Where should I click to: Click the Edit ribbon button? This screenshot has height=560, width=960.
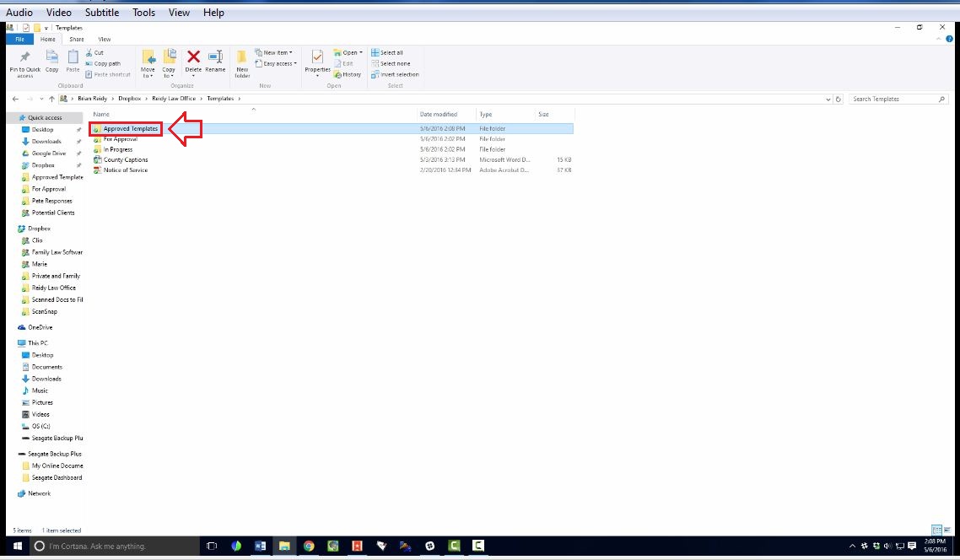(x=343, y=63)
